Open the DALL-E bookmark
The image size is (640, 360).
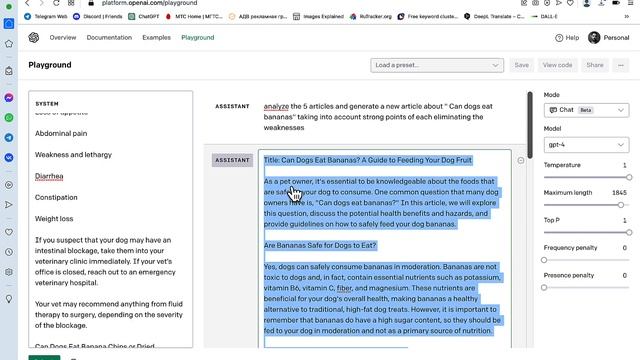[544, 17]
